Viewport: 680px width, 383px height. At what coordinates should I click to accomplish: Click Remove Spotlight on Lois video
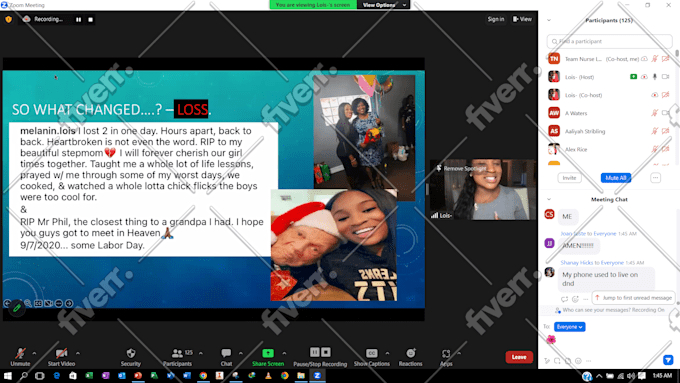tap(461, 168)
